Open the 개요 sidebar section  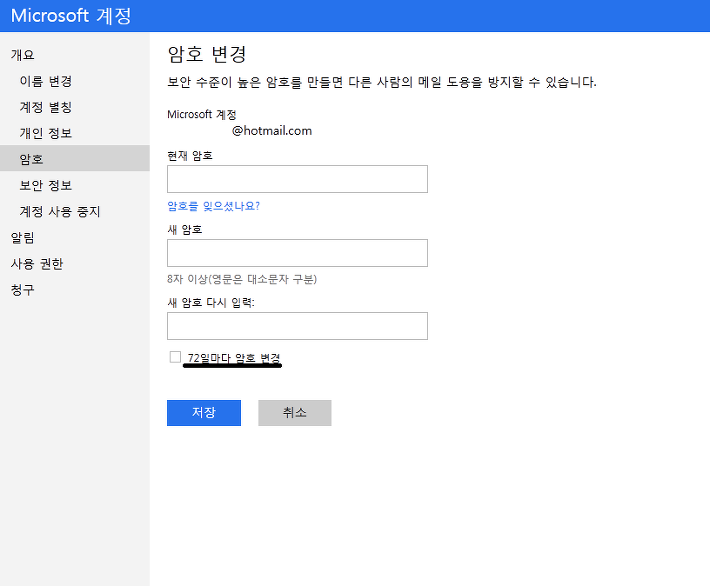point(23,55)
